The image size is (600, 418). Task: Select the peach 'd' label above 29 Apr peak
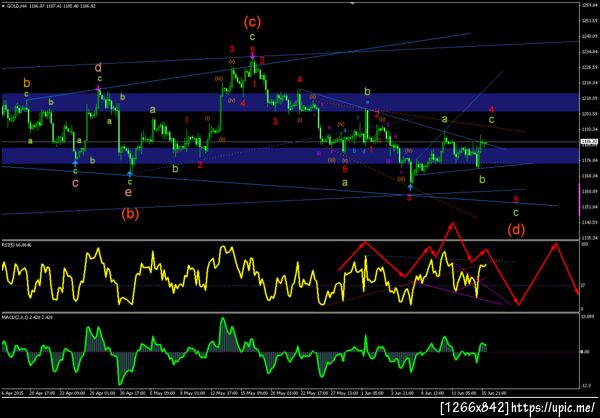coord(98,68)
